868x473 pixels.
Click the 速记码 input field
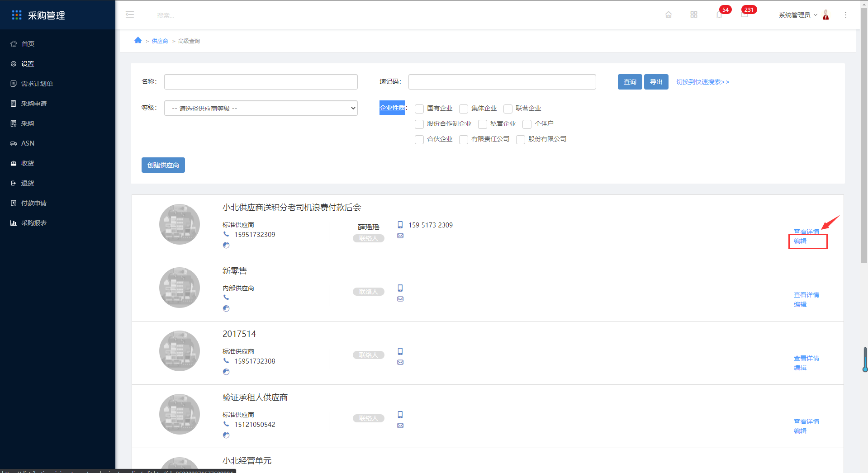coord(502,82)
